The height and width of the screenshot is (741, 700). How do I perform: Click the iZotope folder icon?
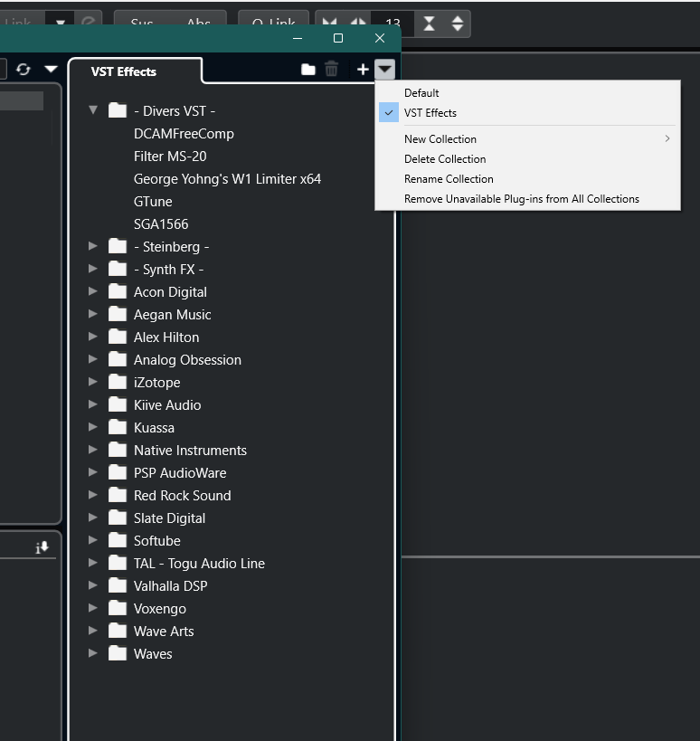point(118,382)
